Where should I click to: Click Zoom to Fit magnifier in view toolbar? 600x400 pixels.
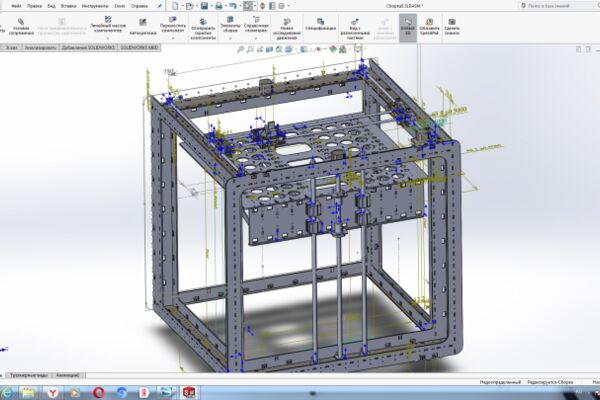coord(240,49)
